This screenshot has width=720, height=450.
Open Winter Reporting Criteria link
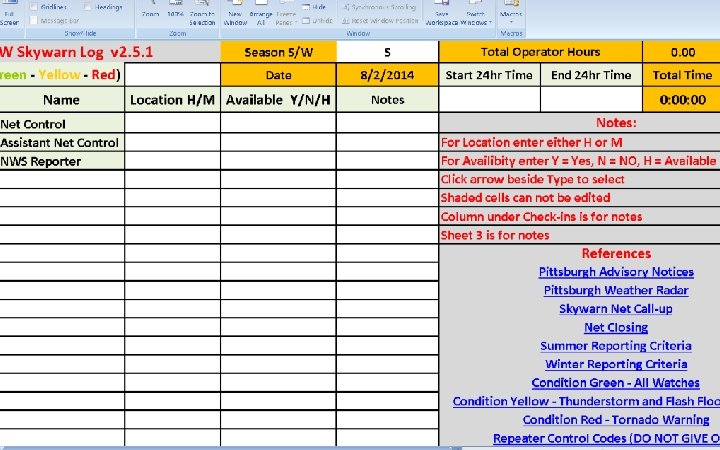(616, 364)
